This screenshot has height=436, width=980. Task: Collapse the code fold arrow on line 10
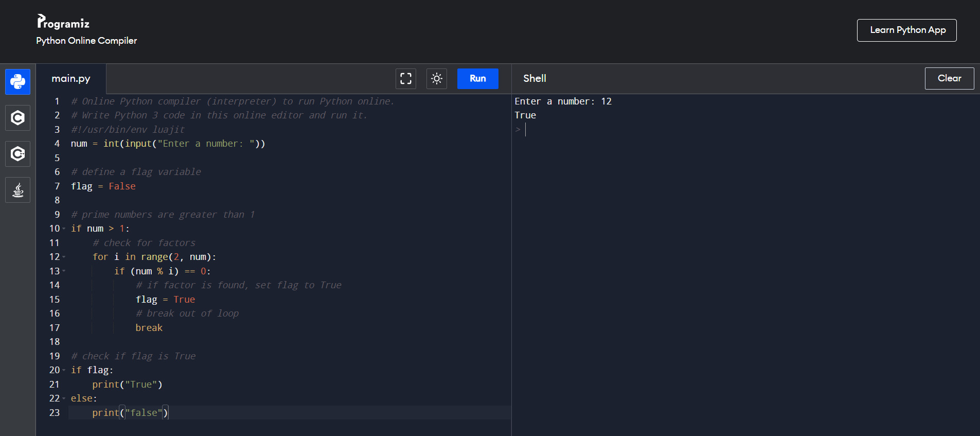pyautogui.click(x=64, y=229)
